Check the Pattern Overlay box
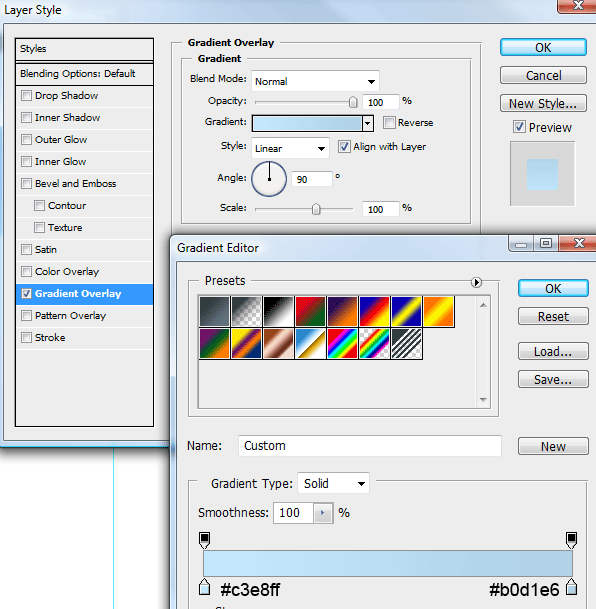Image resolution: width=596 pixels, height=609 pixels. coord(26,315)
